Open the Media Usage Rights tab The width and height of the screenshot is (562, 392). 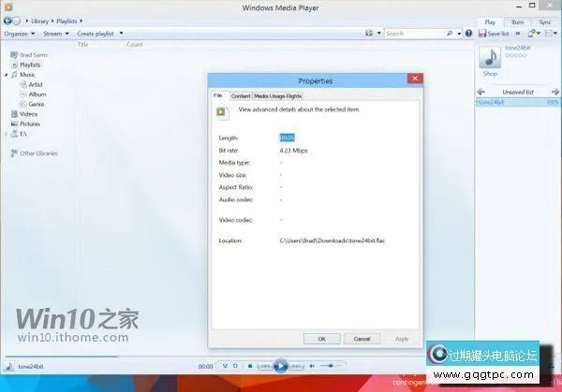(278, 95)
